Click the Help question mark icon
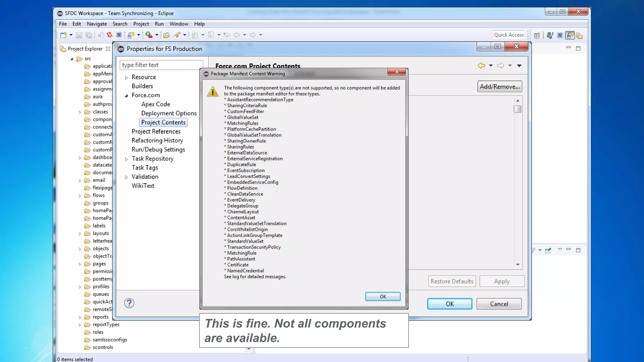 click(129, 303)
